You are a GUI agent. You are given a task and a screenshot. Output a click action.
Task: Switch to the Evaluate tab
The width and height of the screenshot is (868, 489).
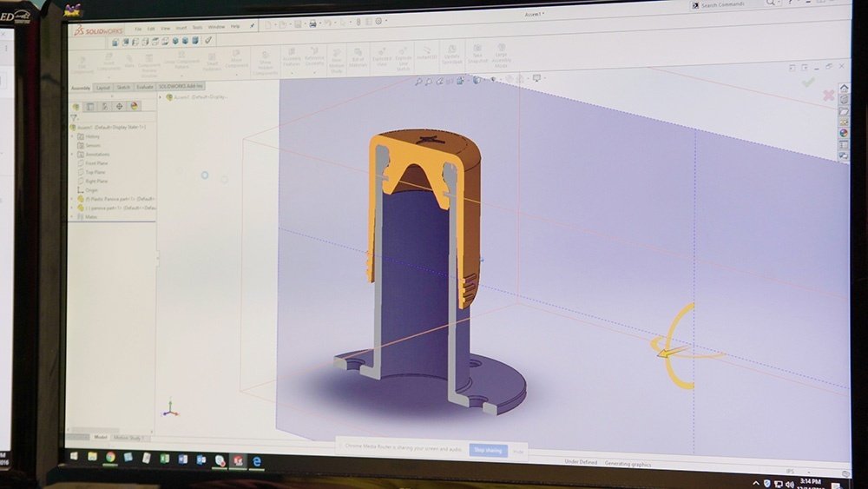pyautogui.click(x=144, y=87)
